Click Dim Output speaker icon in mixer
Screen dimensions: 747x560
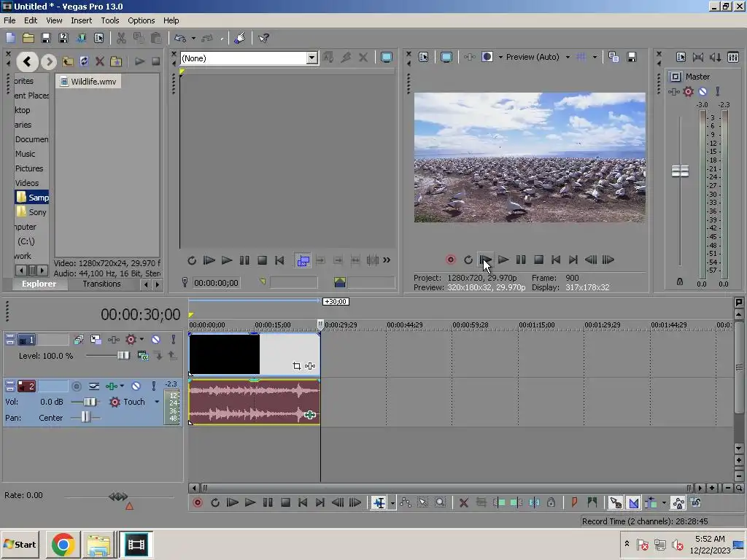pos(716,57)
